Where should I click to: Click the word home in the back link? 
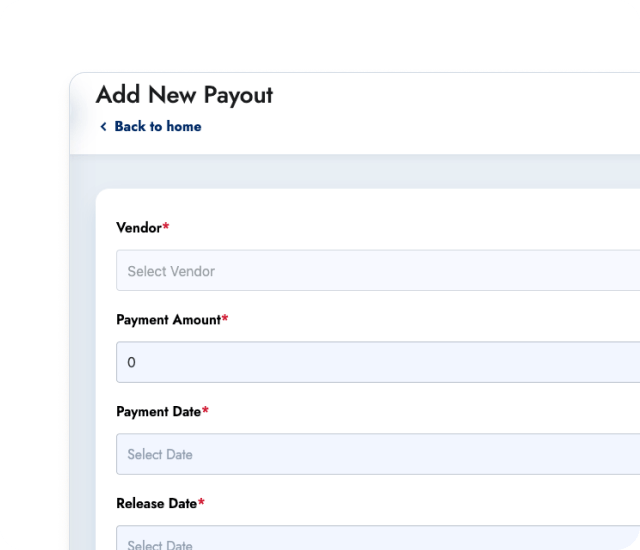pyautogui.click(x=183, y=127)
